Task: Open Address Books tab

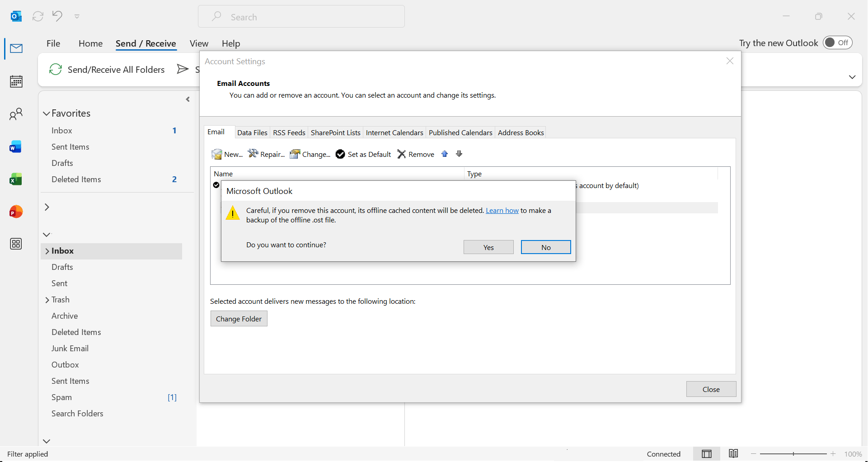Action: click(x=521, y=132)
